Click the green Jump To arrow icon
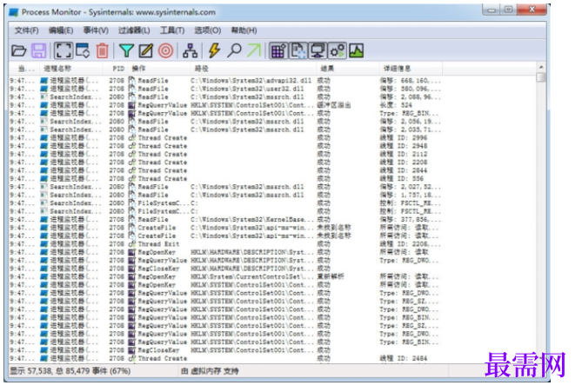 pyautogui.click(x=254, y=50)
